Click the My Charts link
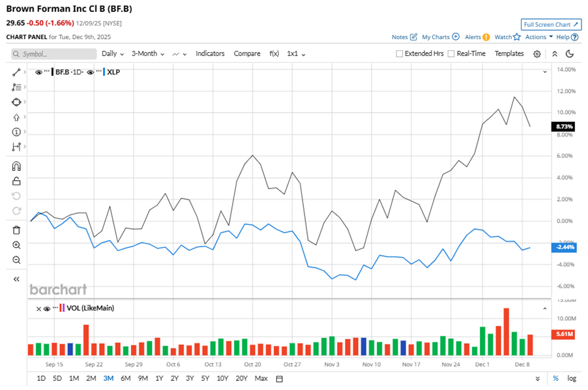The width and height of the screenshot is (588, 390). click(x=435, y=37)
